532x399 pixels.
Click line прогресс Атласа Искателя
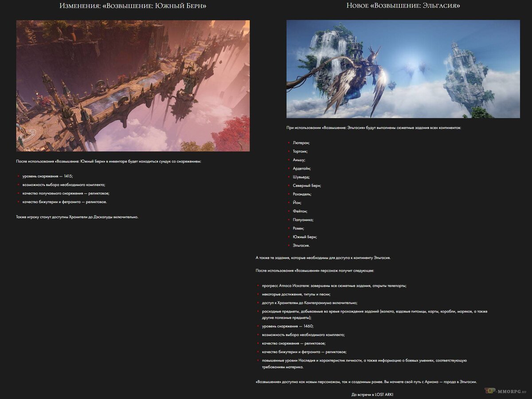point(334,286)
